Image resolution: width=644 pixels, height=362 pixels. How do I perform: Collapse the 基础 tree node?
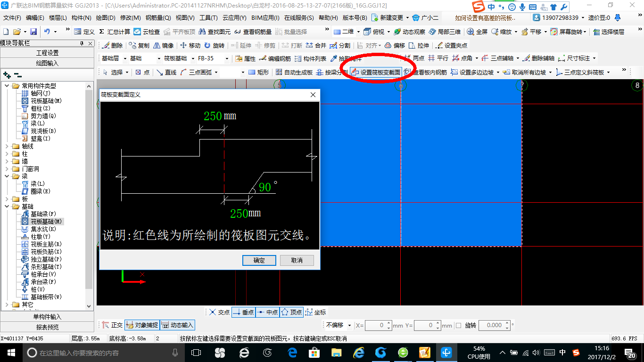pos(7,206)
